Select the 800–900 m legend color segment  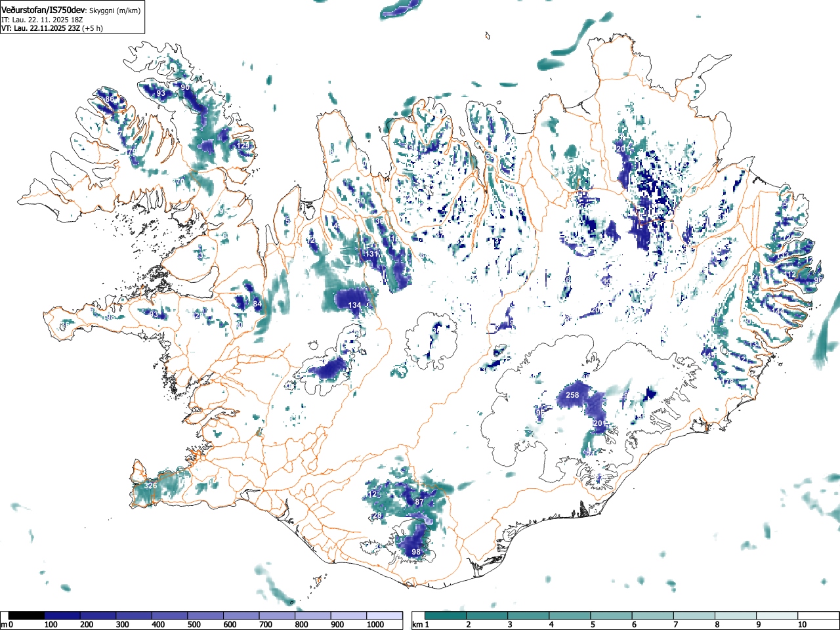click(313, 616)
